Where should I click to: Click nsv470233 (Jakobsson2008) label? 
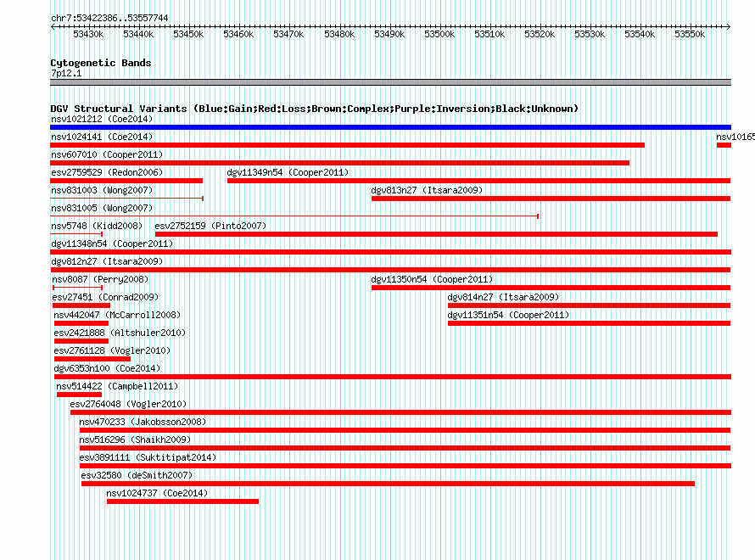pos(143,422)
